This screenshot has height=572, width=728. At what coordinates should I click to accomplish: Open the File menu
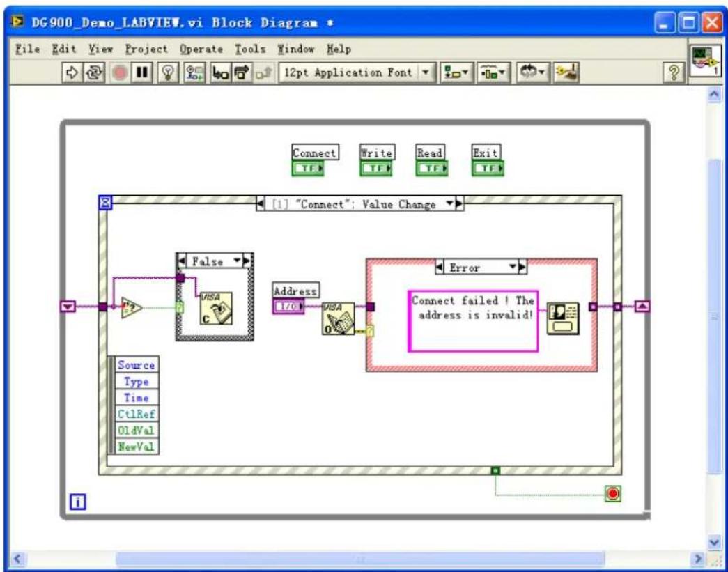pyautogui.click(x=27, y=49)
